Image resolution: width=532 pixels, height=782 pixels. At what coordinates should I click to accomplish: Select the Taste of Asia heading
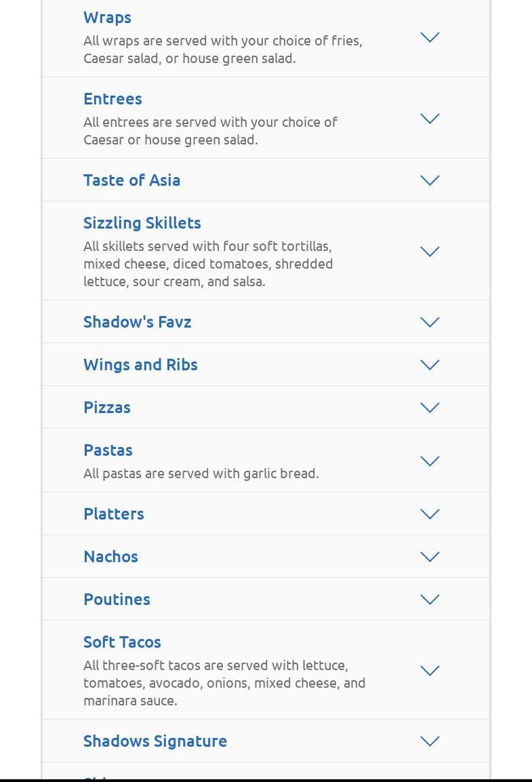(131, 180)
